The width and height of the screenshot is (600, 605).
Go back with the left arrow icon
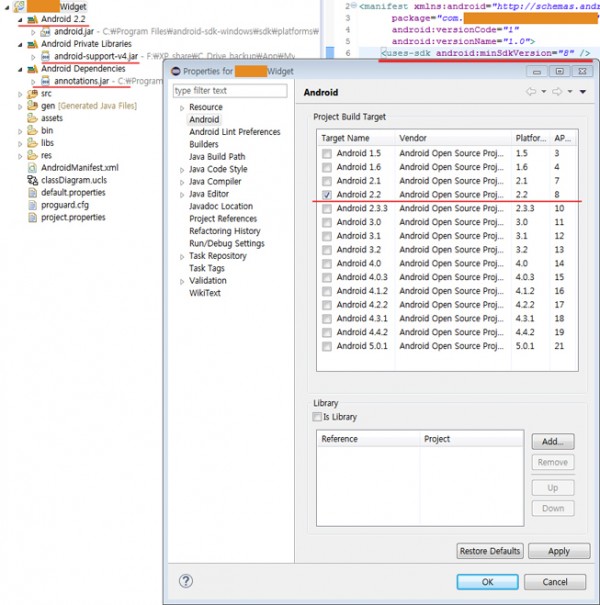click(531, 91)
